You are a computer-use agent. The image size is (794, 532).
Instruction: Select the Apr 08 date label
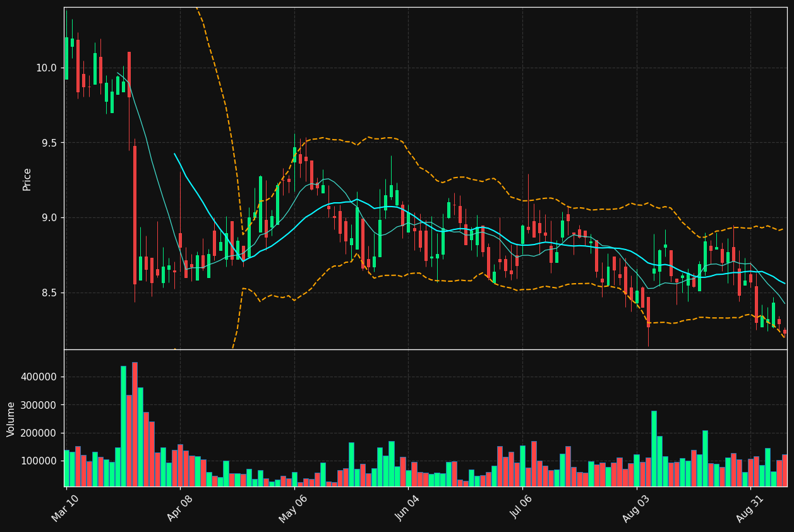179,509
